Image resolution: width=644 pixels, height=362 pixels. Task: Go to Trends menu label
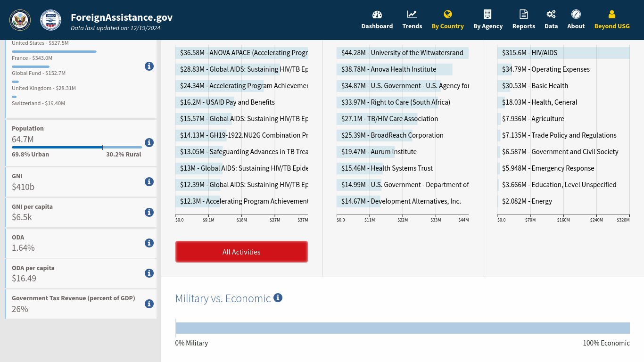click(x=412, y=26)
